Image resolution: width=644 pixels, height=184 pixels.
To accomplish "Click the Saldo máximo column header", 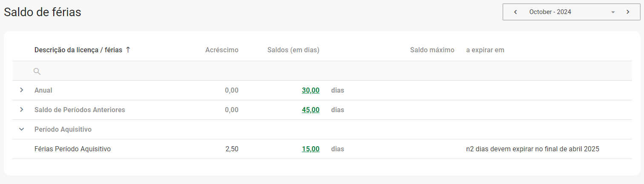I will coord(432,50).
